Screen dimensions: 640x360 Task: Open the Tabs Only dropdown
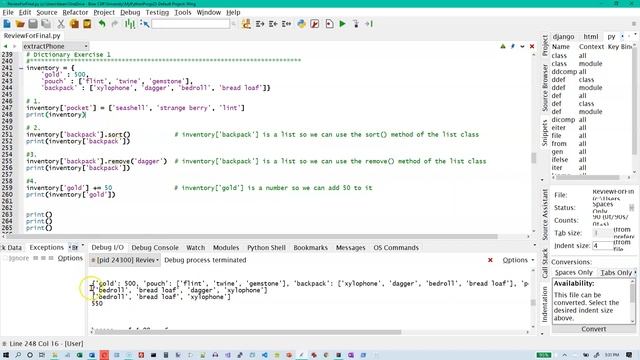(x=618, y=273)
